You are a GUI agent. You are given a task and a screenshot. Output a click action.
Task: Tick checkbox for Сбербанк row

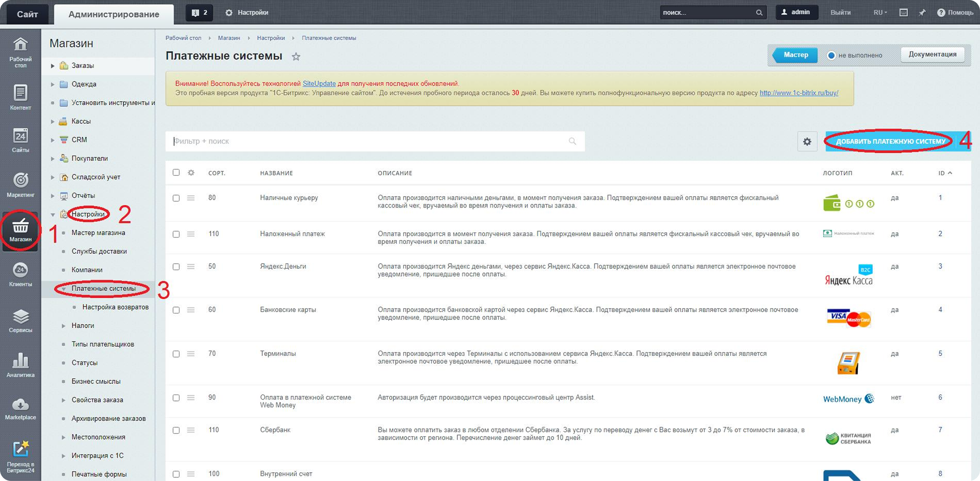pyautogui.click(x=176, y=430)
